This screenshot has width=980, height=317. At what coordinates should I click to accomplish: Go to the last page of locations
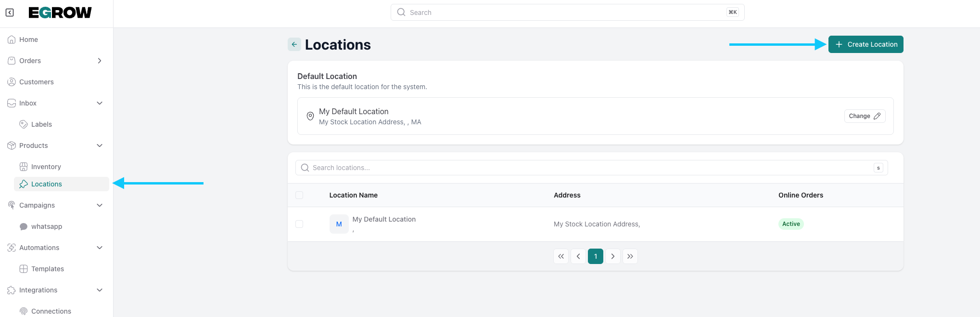(x=630, y=256)
